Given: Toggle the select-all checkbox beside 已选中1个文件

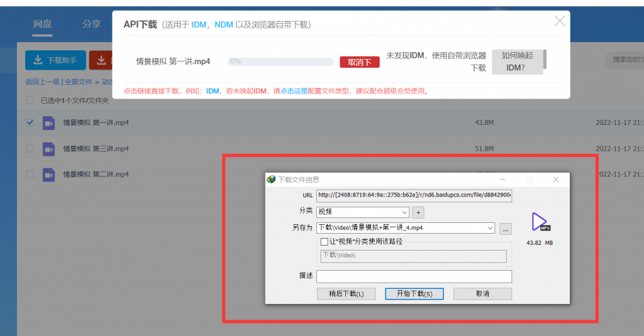Looking at the screenshot, I should tap(30, 100).
